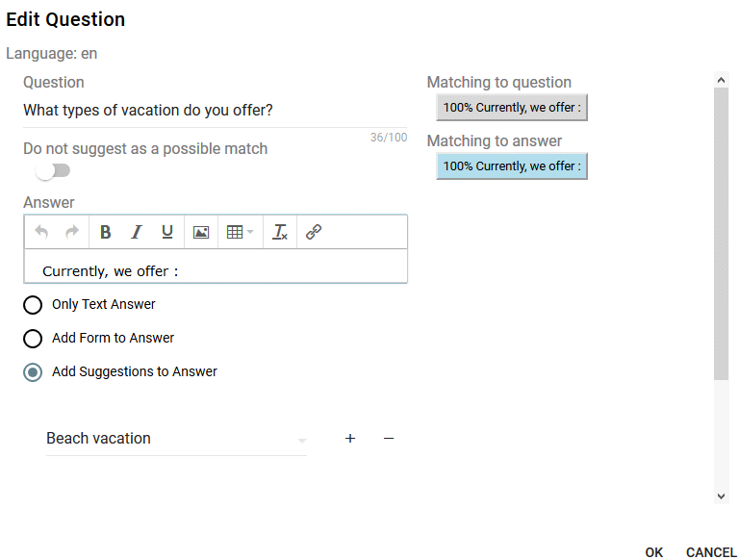Open the table insert dropdown

tap(241, 232)
